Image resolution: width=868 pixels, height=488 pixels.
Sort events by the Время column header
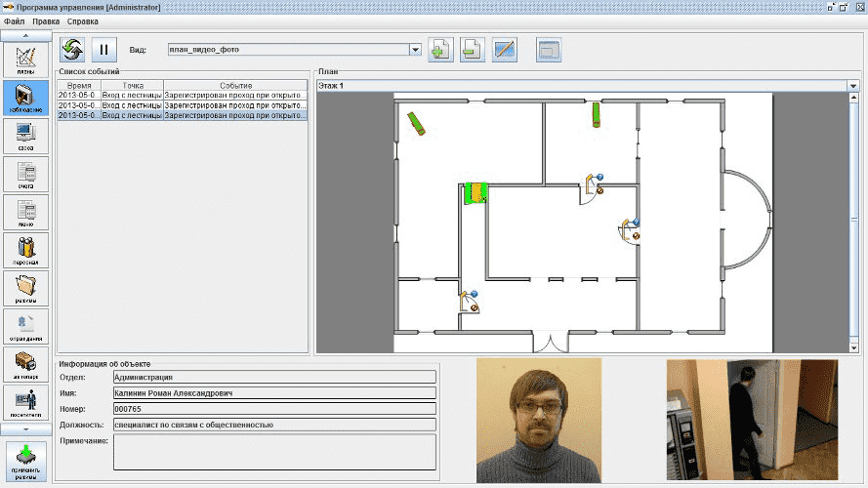click(x=79, y=86)
